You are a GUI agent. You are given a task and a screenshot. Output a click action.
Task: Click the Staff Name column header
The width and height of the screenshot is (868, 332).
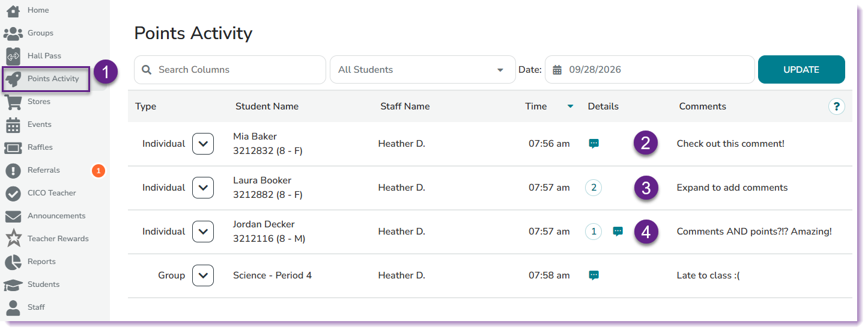[x=405, y=106]
